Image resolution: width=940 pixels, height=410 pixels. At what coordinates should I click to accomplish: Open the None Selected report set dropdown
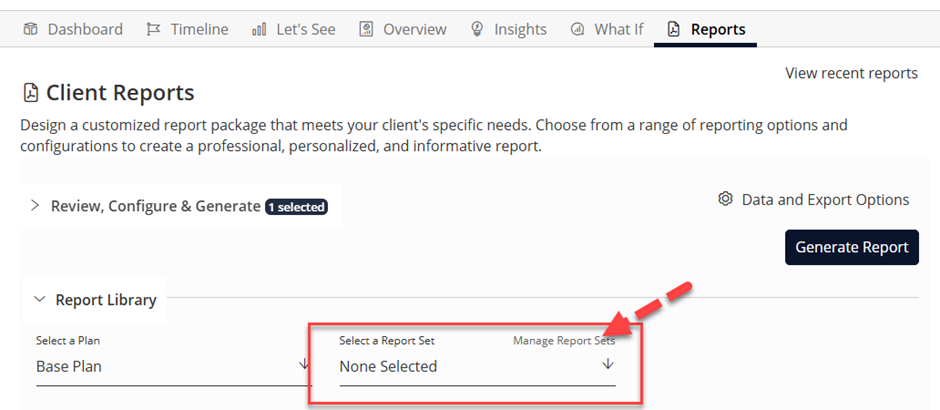(477, 366)
